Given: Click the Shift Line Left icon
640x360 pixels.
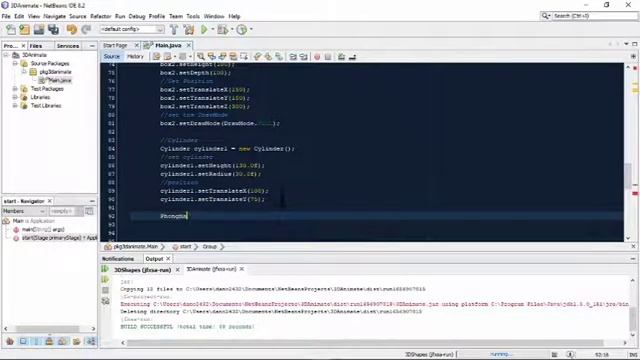Looking at the screenshot, I should click(x=293, y=57).
